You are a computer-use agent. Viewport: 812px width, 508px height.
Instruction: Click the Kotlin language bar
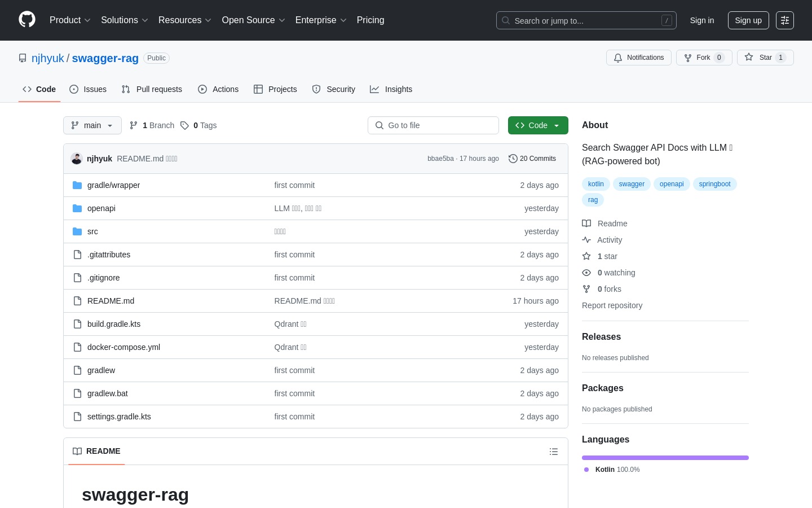pos(665,458)
